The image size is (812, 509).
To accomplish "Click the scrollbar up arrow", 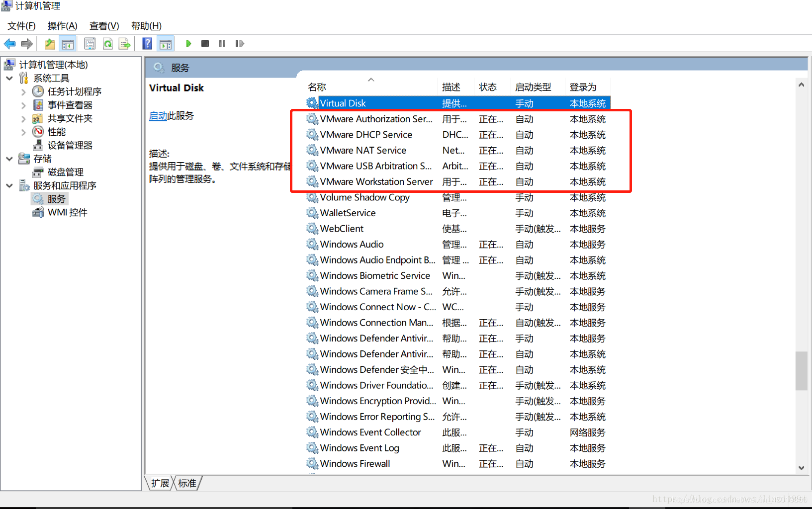I will pyautogui.click(x=801, y=85).
